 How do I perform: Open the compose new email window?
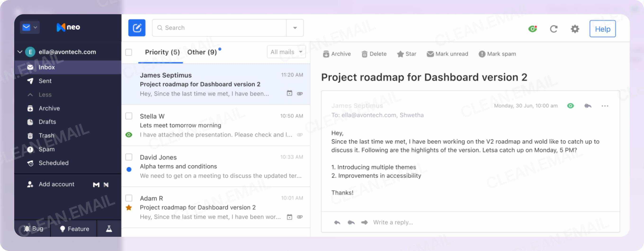(137, 28)
